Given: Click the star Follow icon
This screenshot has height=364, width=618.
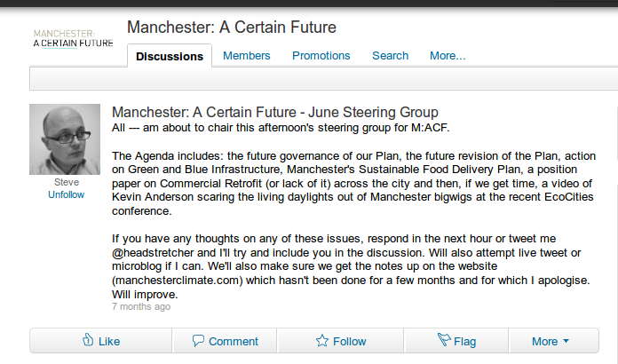Looking at the screenshot, I should (322, 341).
